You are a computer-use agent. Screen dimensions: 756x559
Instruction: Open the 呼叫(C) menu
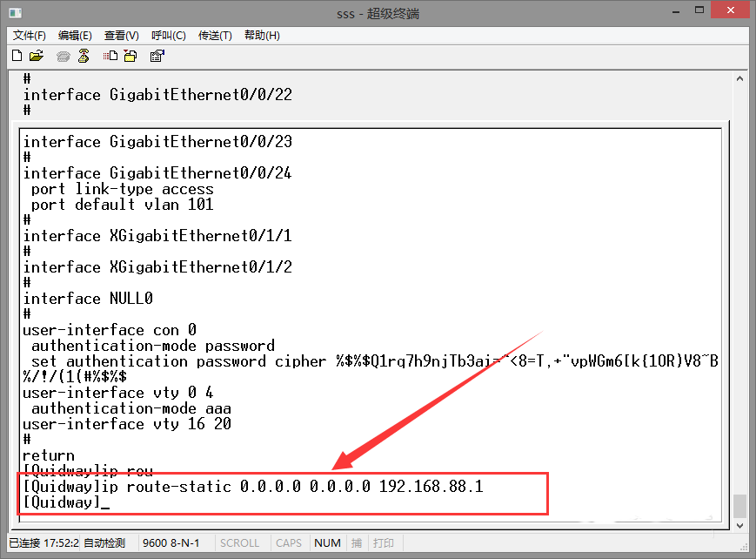click(168, 35)
